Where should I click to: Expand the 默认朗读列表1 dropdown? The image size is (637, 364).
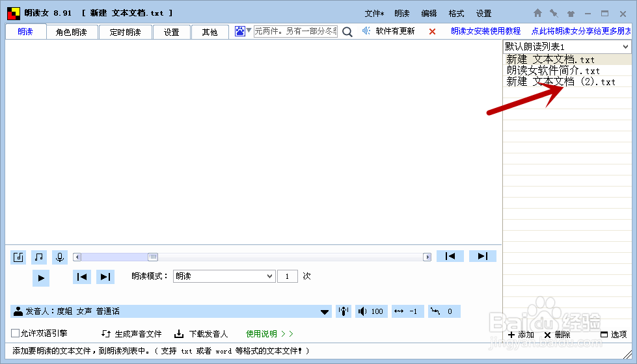[625, 47]
